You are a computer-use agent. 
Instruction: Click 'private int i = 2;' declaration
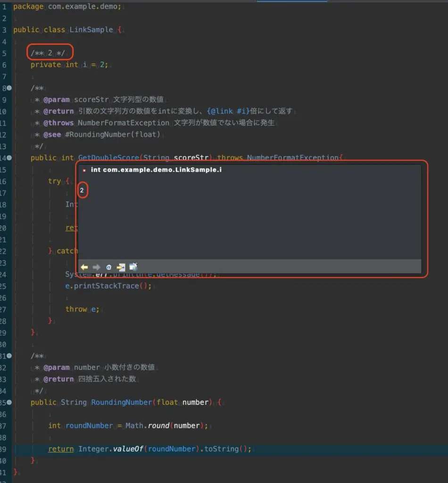(x=69, y=65)
